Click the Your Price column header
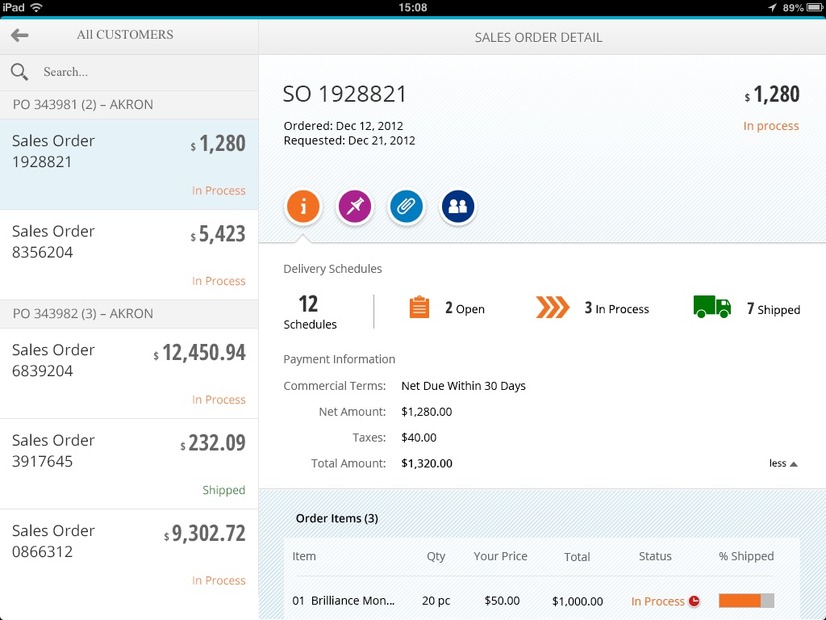The width and height of the screenshot is (826, 620). [x=500, y=556]
